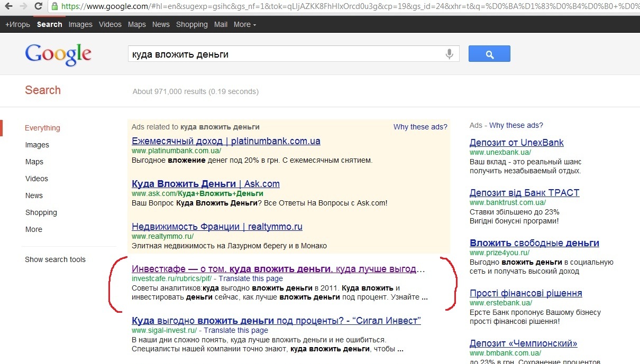Click into the Google search box
The height and width of the screenshot is (364, 640).
coord(286,54)
